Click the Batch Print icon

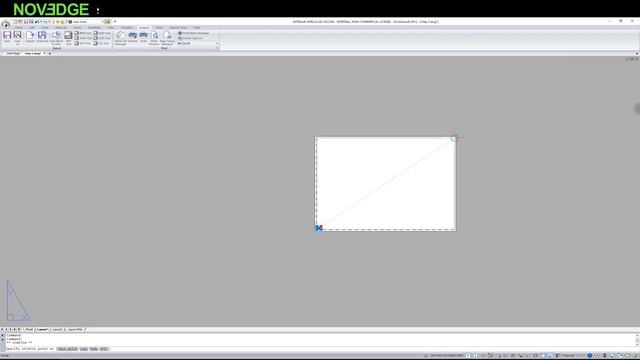(133, 37)
